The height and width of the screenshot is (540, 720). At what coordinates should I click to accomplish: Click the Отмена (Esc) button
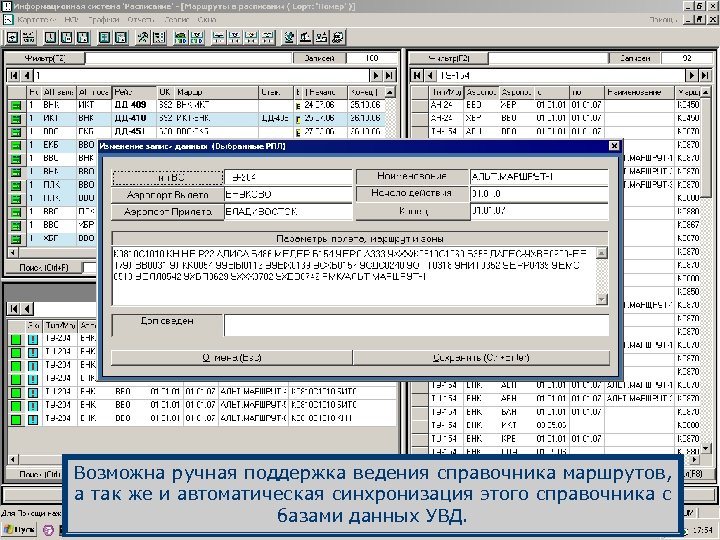(x=232, y=358)
